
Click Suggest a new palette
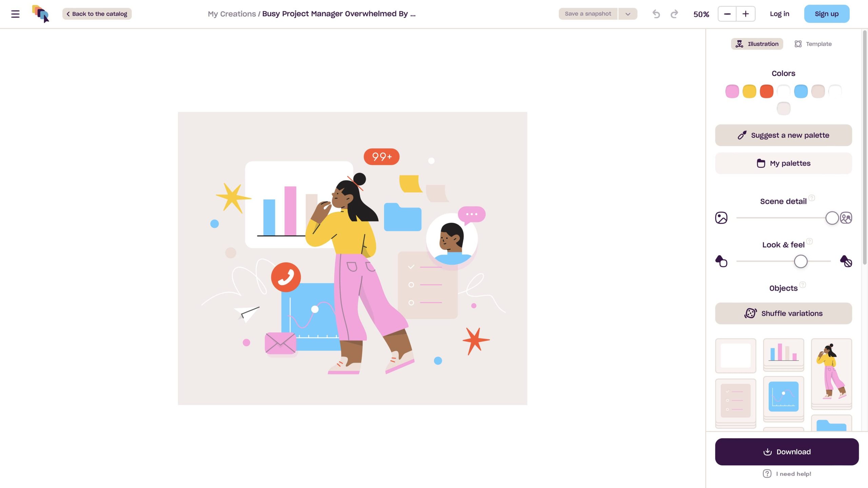click(784, 135)
